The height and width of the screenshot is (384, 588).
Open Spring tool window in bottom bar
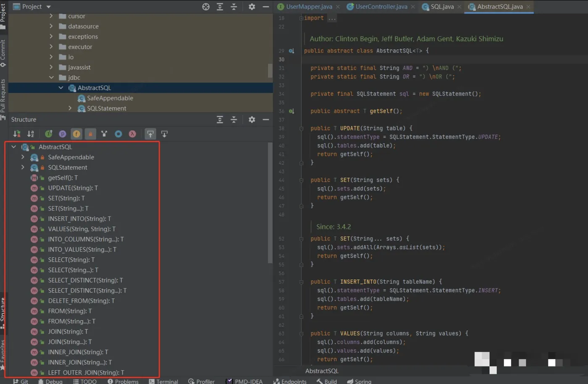click(x=360, y=381)
